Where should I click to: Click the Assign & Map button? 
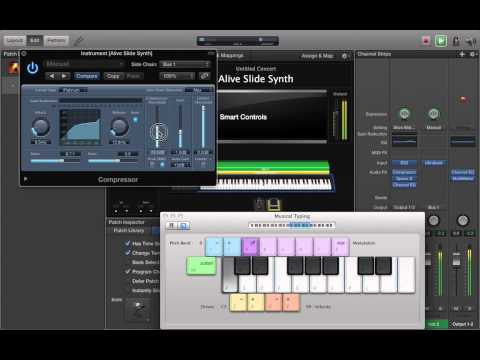tap(317, 56)
